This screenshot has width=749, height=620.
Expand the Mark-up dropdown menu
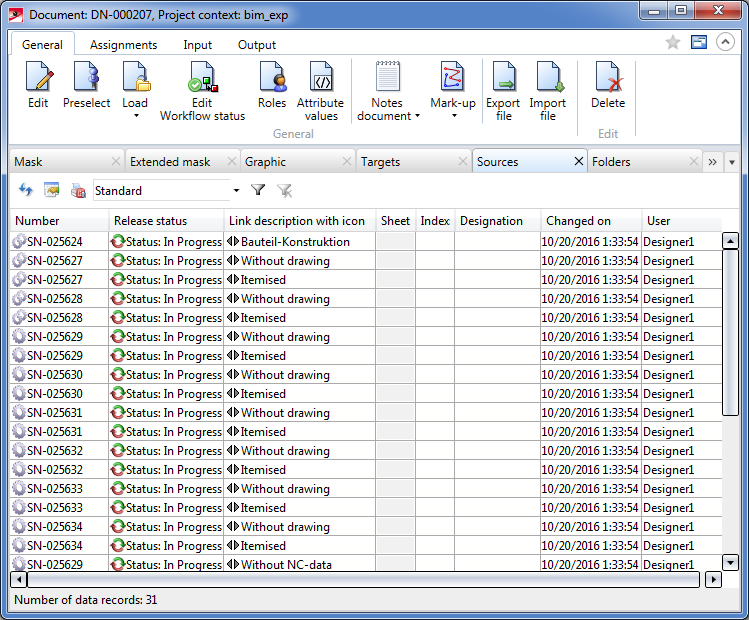point(453,116)
